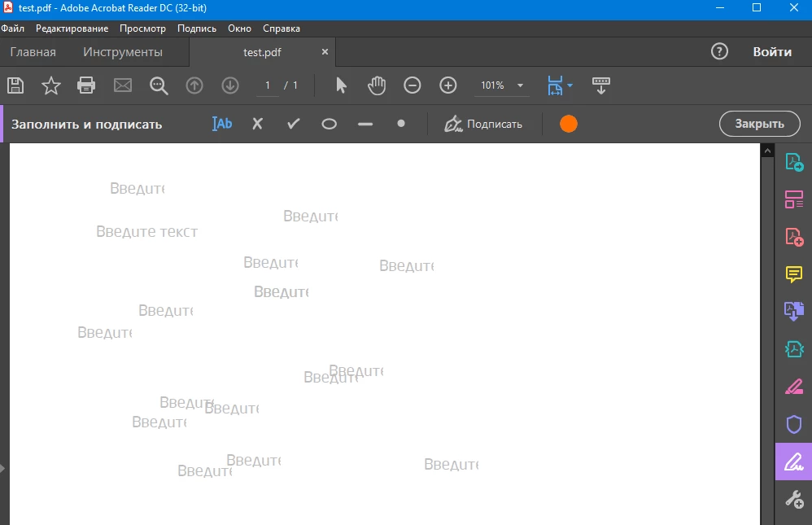
Task: Open Organize Pages pink sidebar tool
Action: (794, 199)
